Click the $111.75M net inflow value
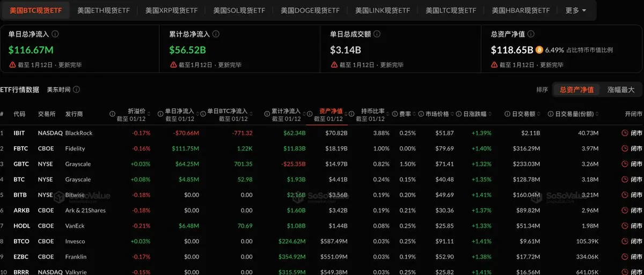This screenshot has height=275, width=644. coord(186,148)
